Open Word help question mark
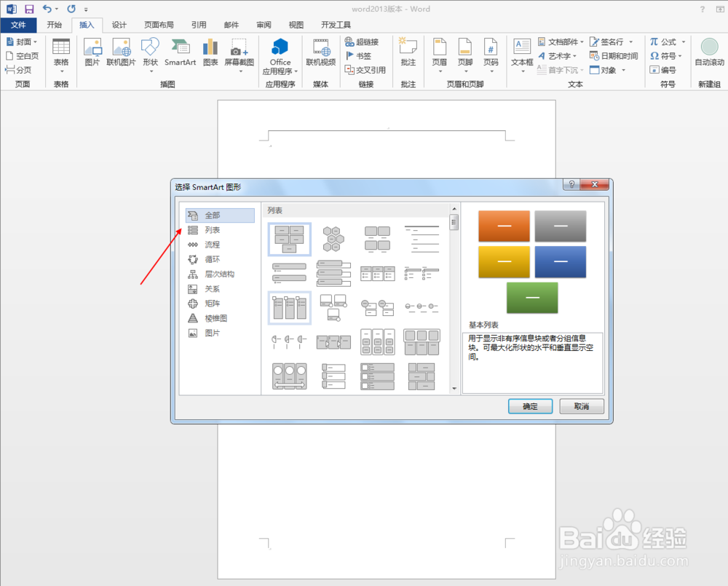 (703, 9)
